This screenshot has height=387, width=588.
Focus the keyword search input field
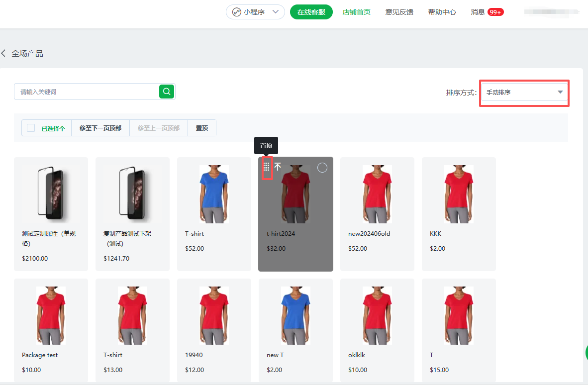(x=87, y=92)
